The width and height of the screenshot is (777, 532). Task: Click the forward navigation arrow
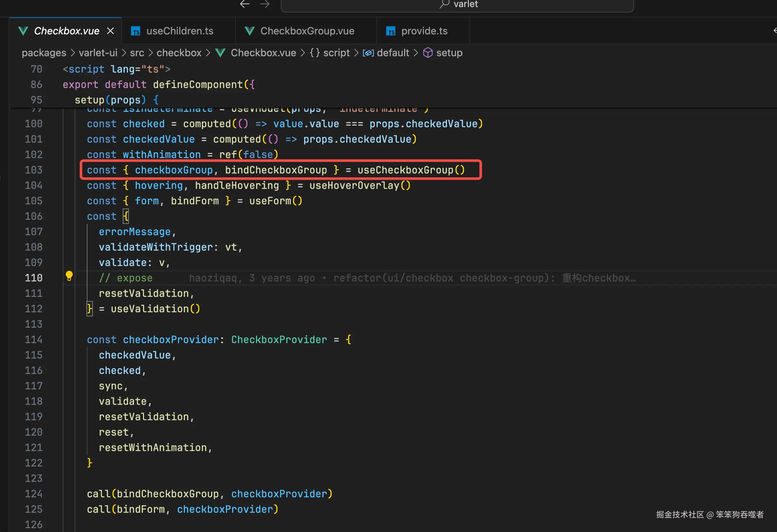point(265,4)
